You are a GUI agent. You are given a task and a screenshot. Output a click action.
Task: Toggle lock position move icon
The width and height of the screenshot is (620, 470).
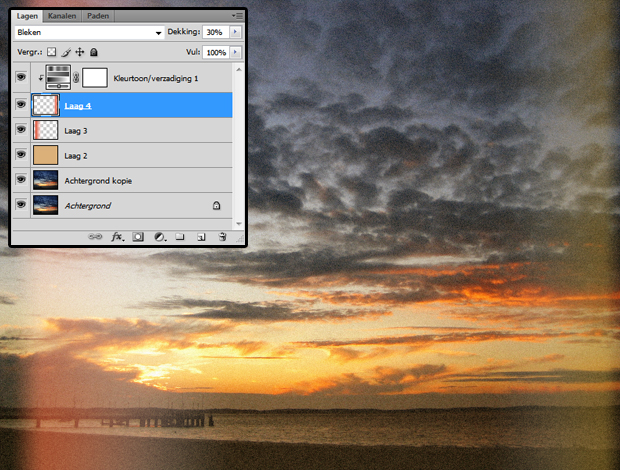80,52
